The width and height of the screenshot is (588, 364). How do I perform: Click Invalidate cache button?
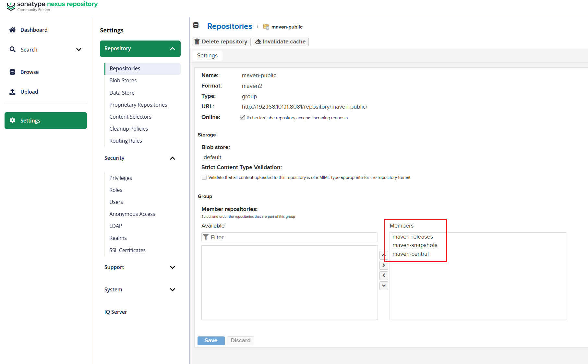(x=281, y=42)
